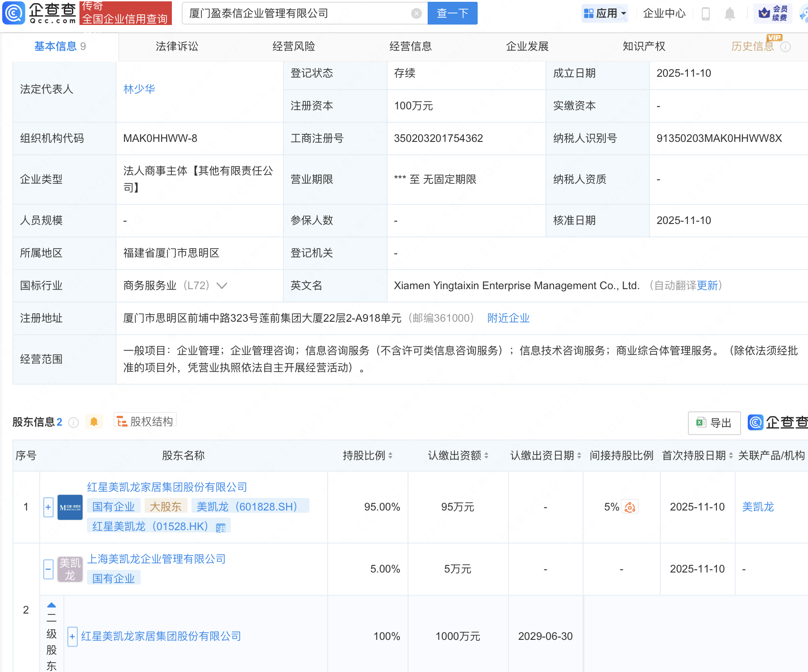Viewport: 808px width, 672px height.
Task: Clear the search box text
Action: (416, 13)
